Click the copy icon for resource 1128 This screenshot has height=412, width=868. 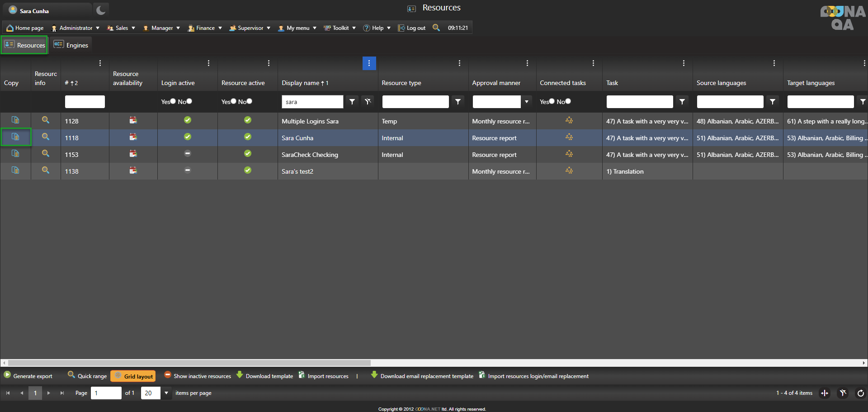tap(15, 120)
